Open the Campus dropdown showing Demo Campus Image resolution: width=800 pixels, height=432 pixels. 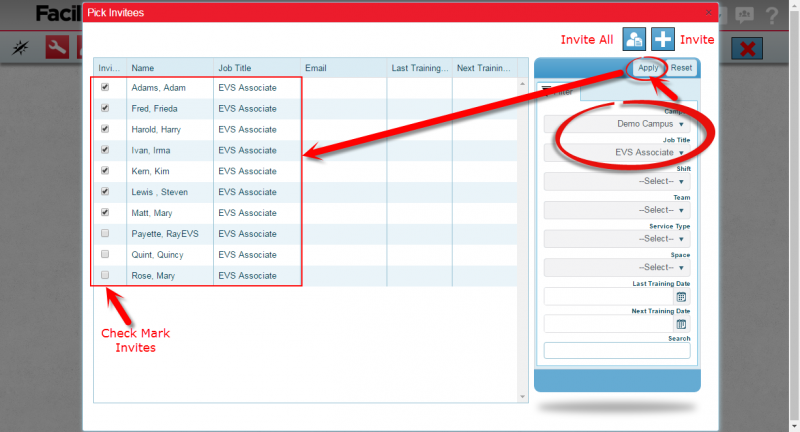point(617,125)
